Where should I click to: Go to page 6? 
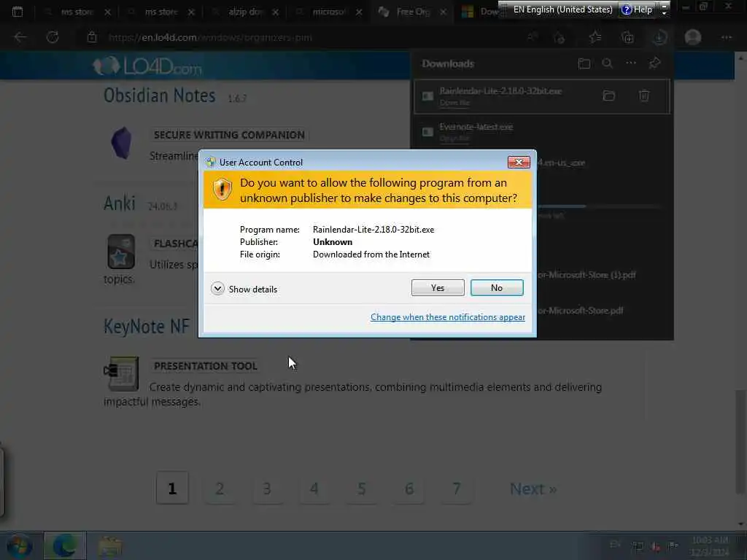click(409, 488)
